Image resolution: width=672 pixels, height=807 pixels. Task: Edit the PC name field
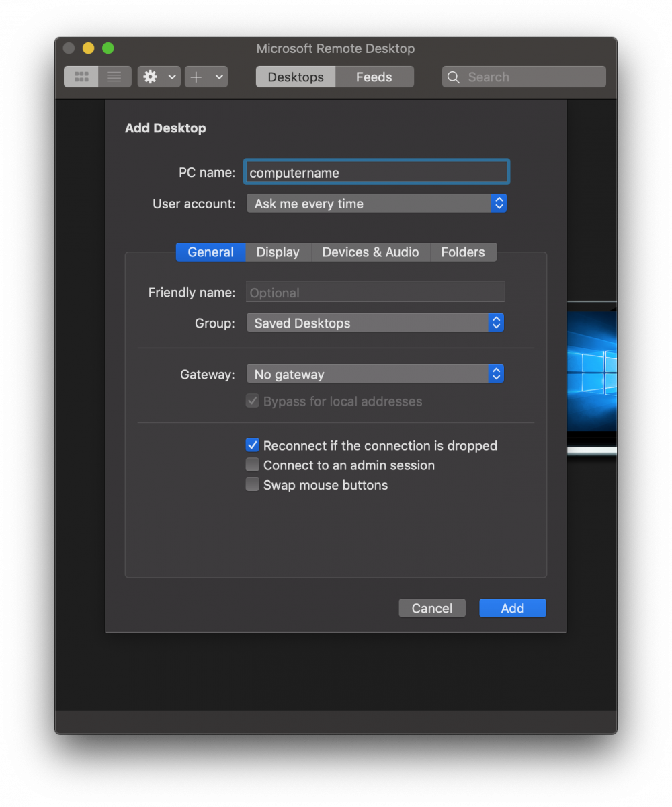point(376,172)
